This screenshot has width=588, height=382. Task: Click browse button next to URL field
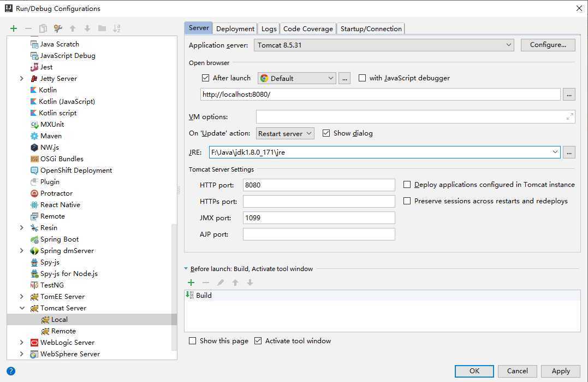click(x=569, y=95)
